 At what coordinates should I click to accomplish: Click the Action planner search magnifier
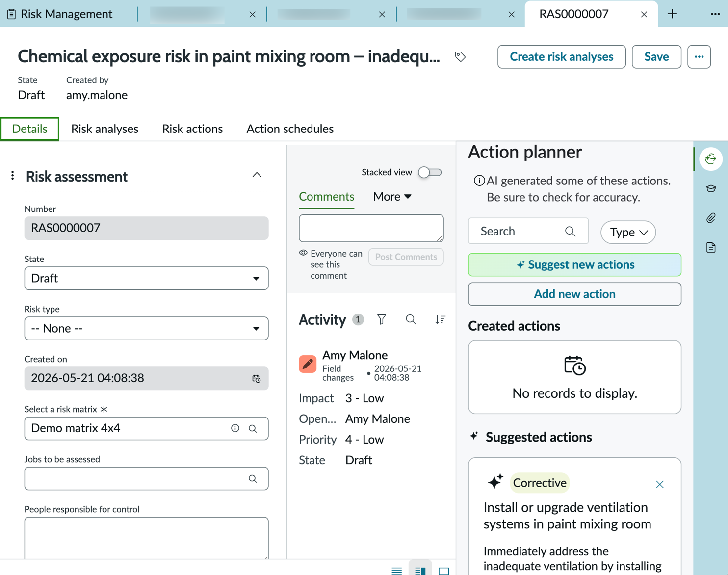570,232
